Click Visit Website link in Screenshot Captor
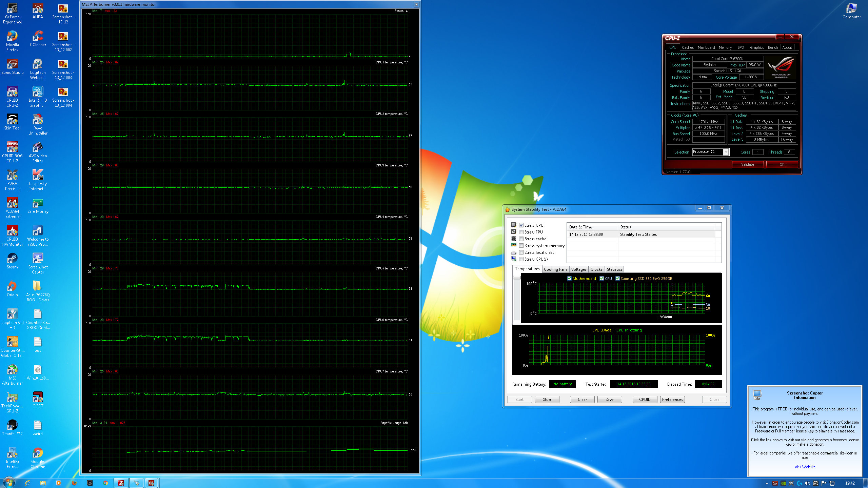 pos(805,467)
